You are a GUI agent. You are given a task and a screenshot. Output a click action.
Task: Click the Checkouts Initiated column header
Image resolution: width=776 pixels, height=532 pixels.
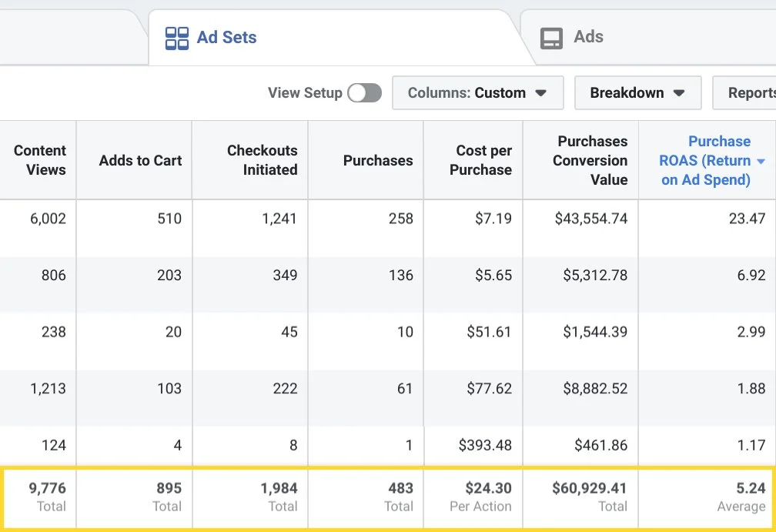[x=262, y=160]
